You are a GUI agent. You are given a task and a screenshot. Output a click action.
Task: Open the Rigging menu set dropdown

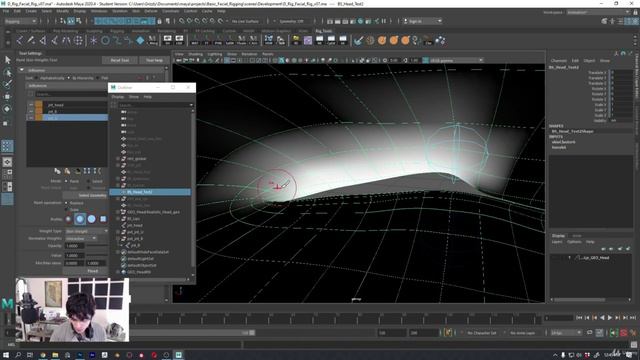(x=20, y=21)
